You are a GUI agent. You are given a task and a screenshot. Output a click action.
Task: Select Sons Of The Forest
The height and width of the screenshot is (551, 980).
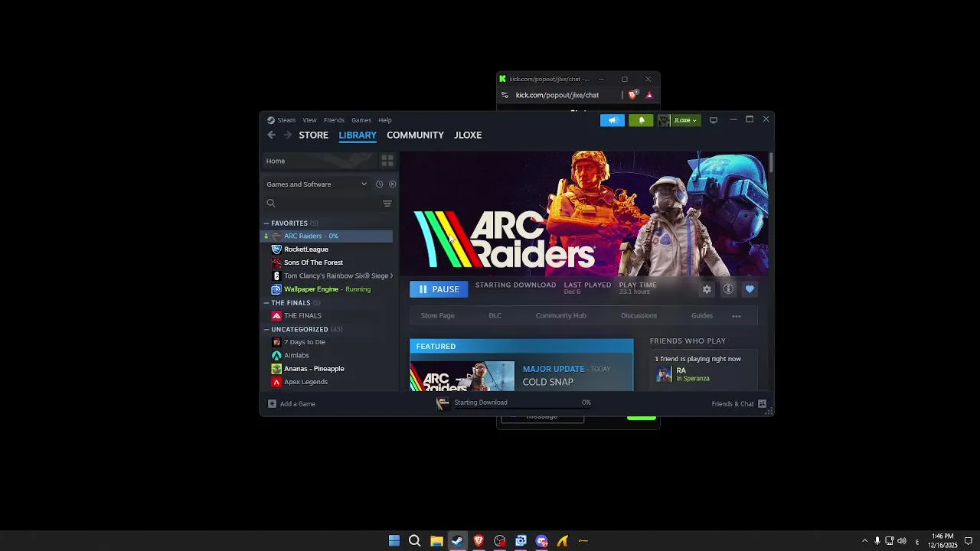[328, 262]
